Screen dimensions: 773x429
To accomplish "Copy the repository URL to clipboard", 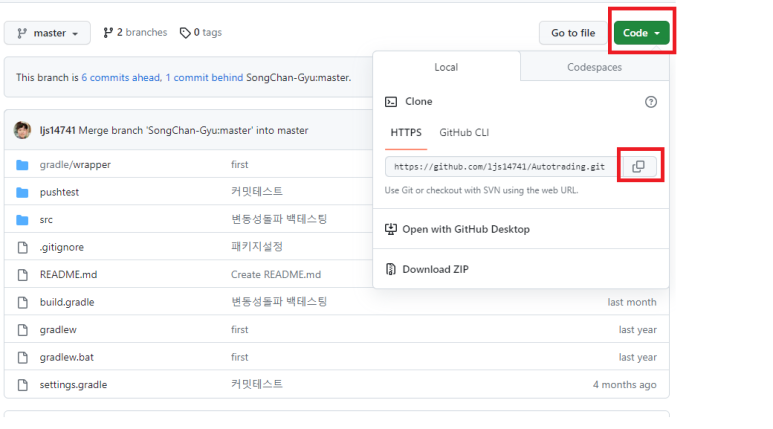I will [638, 167].
